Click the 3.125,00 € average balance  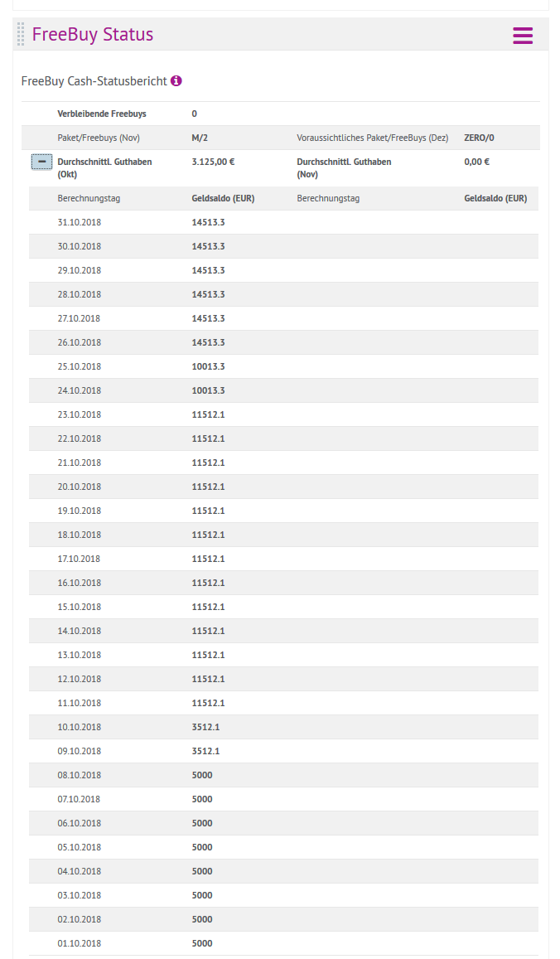click(x=213, y=162)
